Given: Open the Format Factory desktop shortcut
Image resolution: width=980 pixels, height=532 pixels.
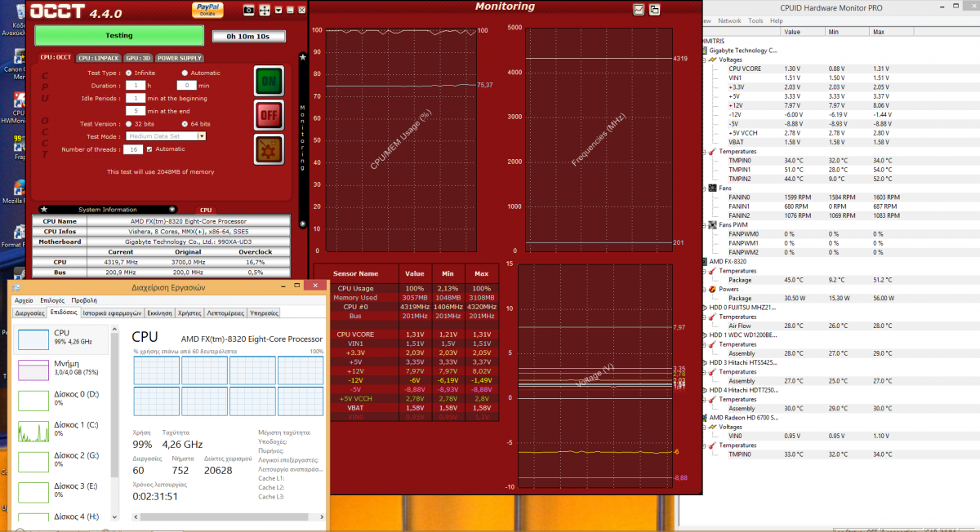Looking at the screenshot, I should [13, 234].
